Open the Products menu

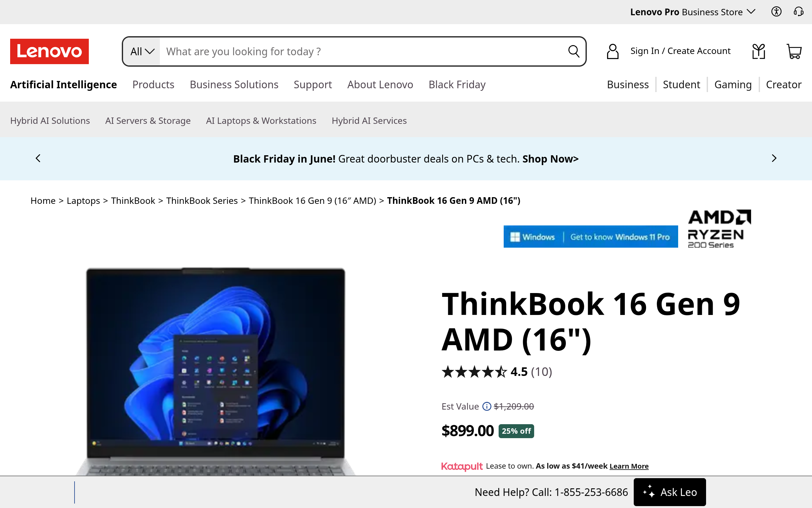tap(153, 85)
